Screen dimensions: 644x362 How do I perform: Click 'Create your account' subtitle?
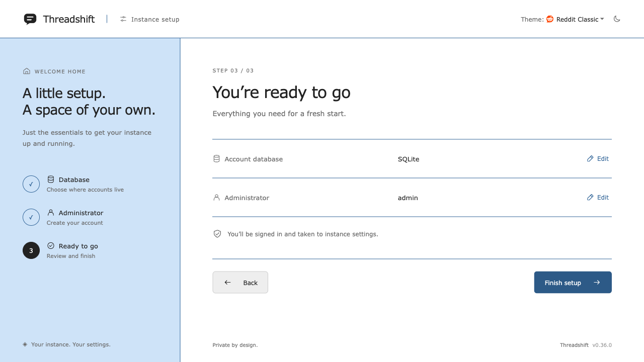point(75,223)
